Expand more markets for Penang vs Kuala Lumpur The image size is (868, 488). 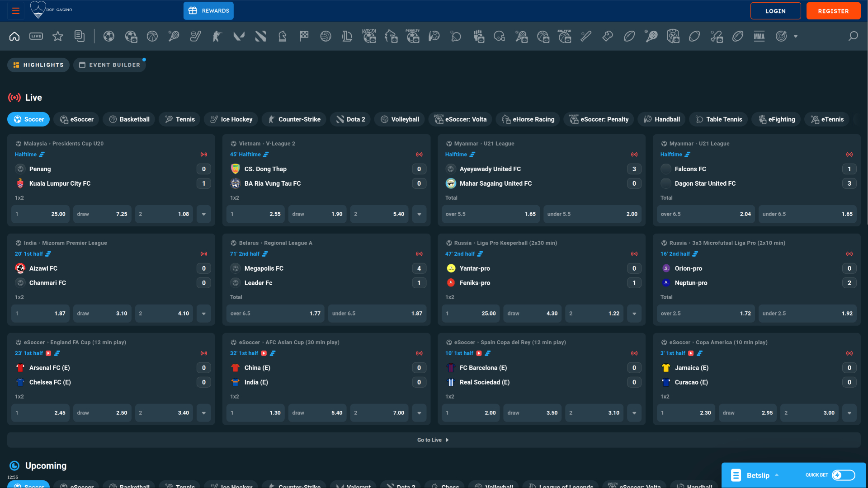coord(204,214)
